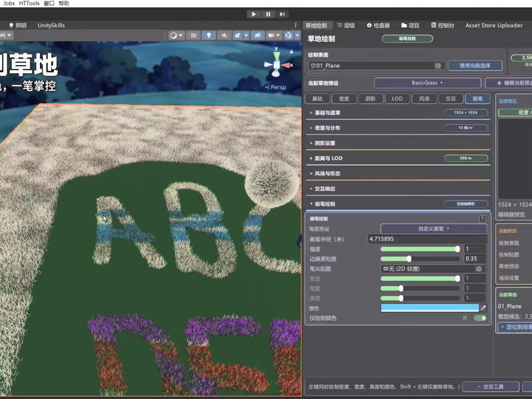Click the 交互工具 button
The width and height of the screenshot is (532, 399).
tap(491, 386)
